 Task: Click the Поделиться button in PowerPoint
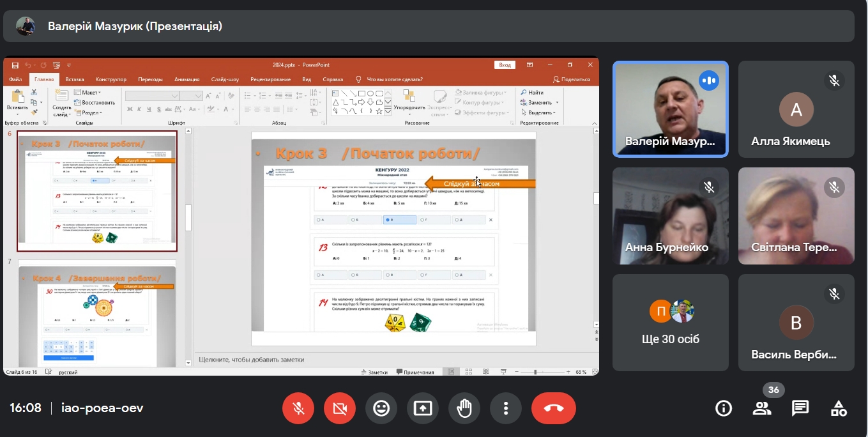point(572,80)
